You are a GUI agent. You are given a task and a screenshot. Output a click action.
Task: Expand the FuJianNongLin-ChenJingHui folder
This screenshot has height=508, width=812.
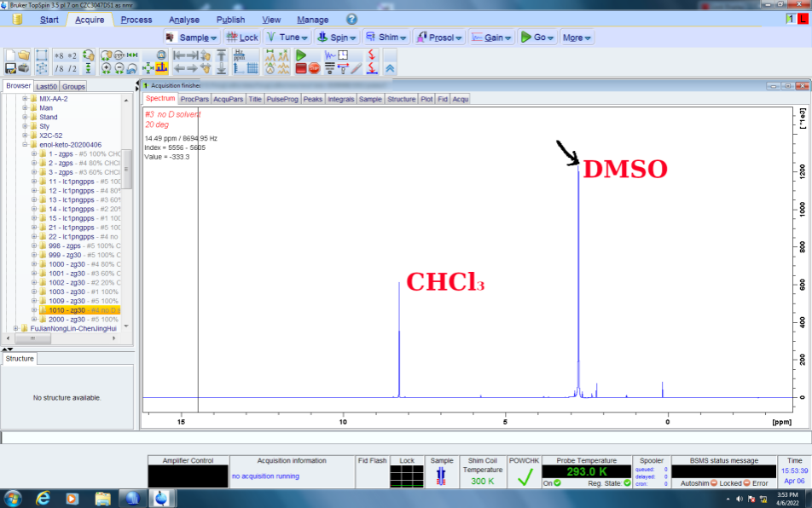click(16, 328)
